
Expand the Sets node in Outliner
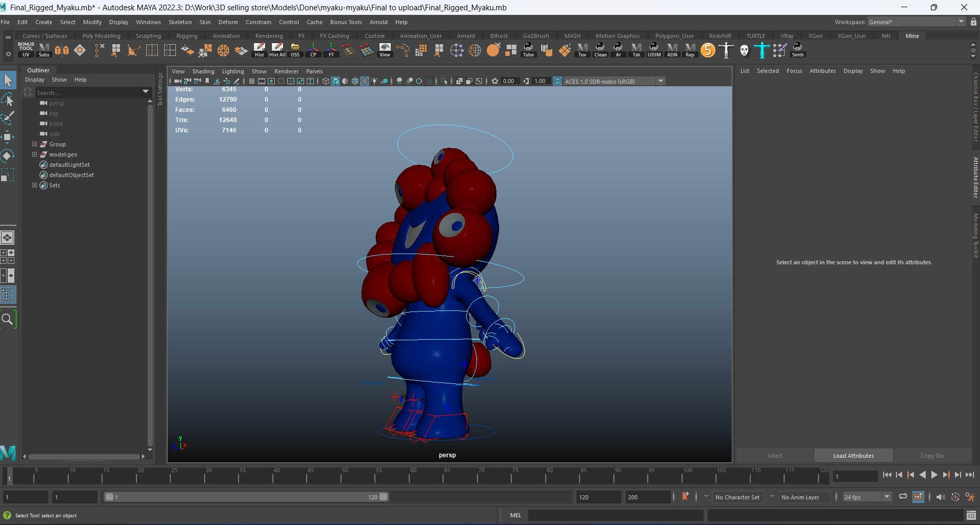[x=34, y=185]
